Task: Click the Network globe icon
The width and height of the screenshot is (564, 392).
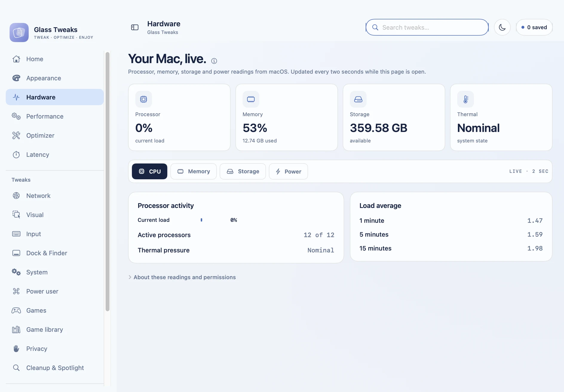Action: click(16, 196)
